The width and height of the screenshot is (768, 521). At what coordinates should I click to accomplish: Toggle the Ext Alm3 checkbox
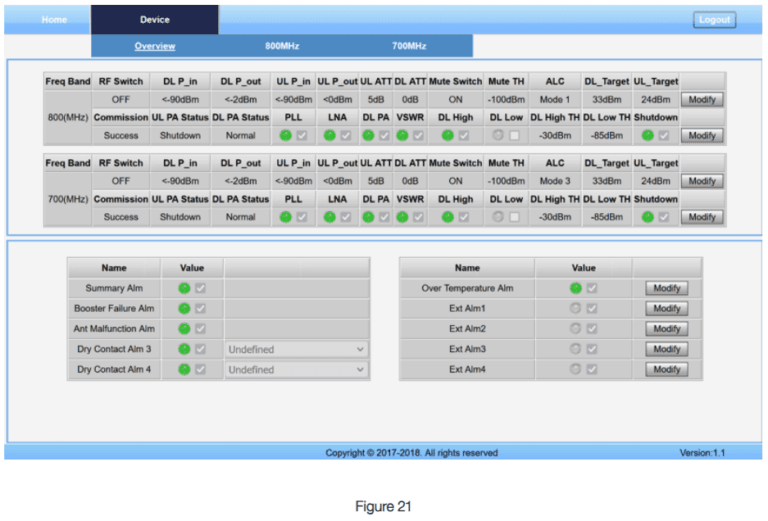(x=592, y=349)
